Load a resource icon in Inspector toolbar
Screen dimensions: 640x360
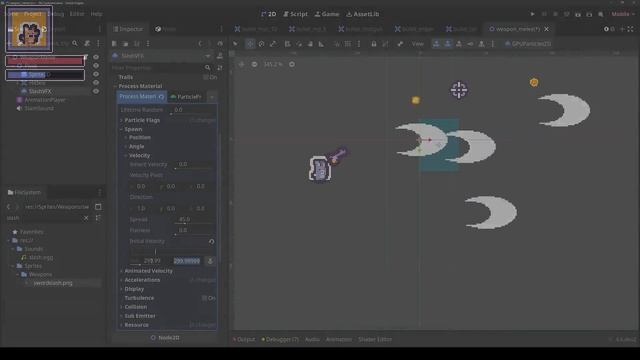(x=125, y=43)
